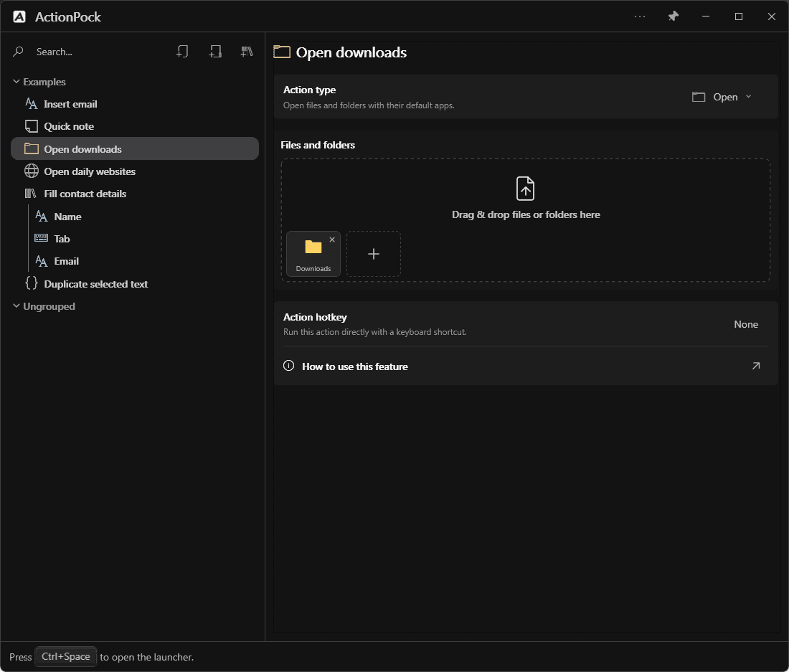Image resolution: width=789 pixels, height=672 pixels.
Task: Click the info icon by How to use
Action: pos(289,366)
